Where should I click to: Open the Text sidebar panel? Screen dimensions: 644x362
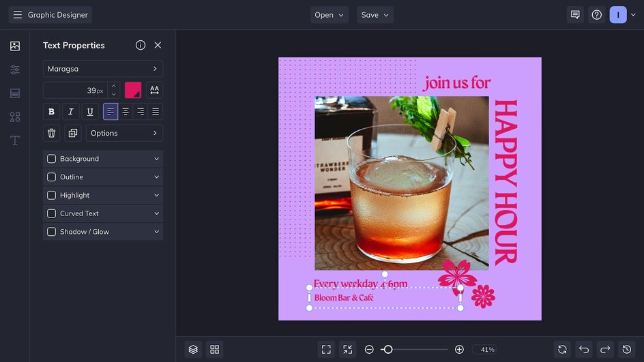pos(15,140)
